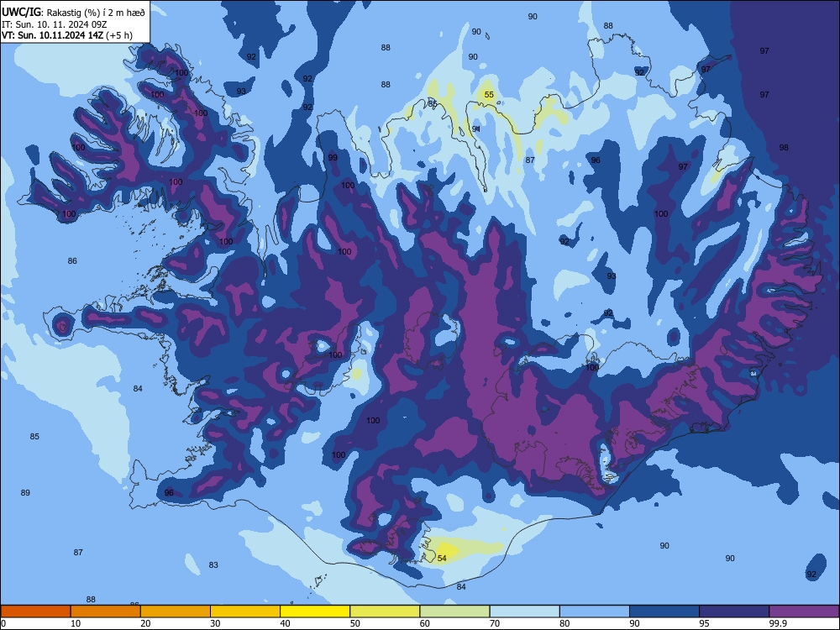Click the '83' humidity value over the southwest sea
The width and height of the screenshot is (840, 630).
click(213, 564)
